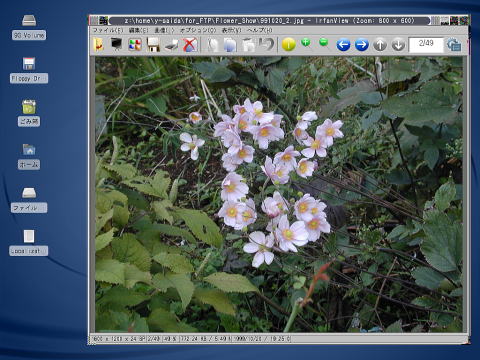Viewport: 480px width, 360px height.
Task: Click the image dimensions entry in status bar
Action: [118, 339]
